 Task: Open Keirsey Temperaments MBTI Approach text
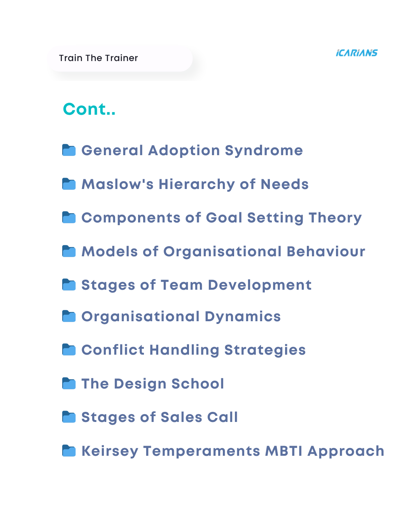233,451
